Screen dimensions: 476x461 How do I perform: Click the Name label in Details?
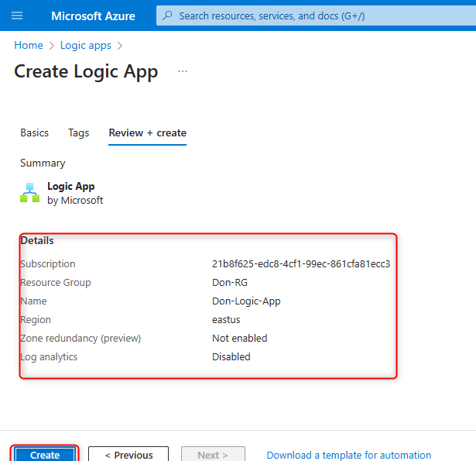click(33, 301)
